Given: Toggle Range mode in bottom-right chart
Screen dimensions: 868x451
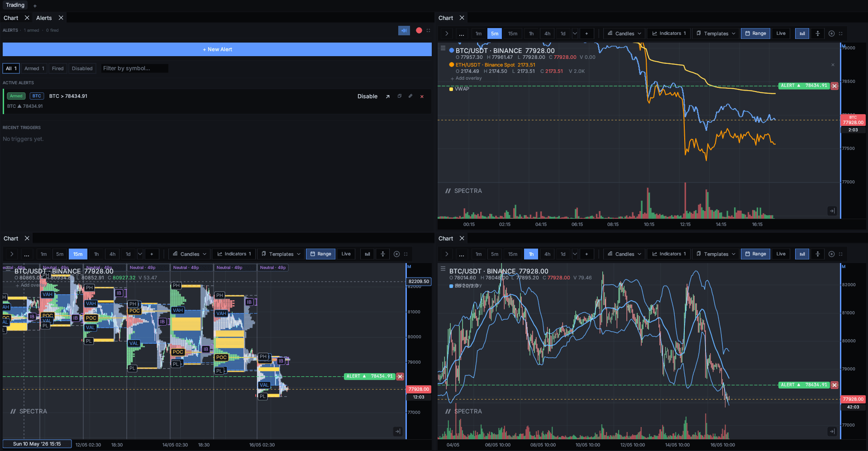Looking at the screenshot, I should coord(755,254).
